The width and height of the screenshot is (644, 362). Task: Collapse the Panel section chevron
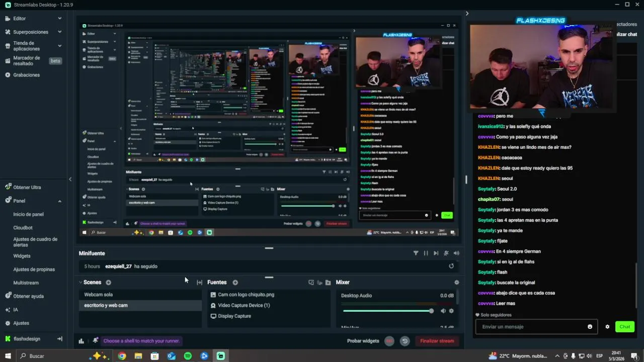(x=59, y=201)
